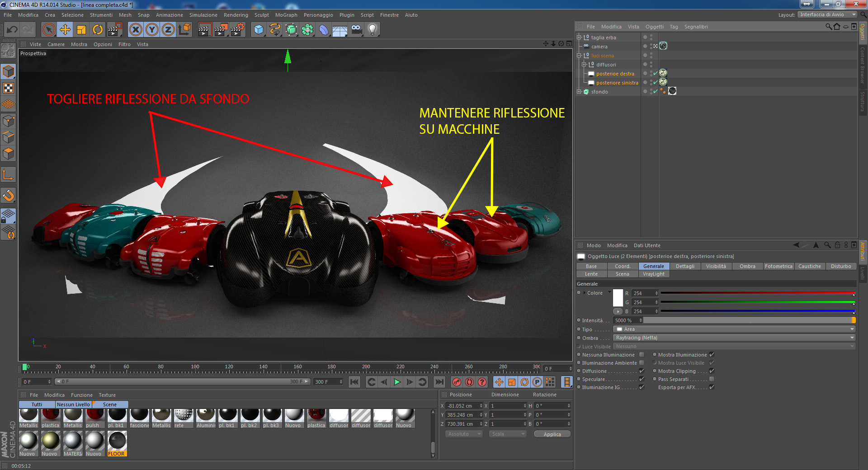Add a Cube primitive object
Viewport: 868px width, 470px height.
coord(259,30)
